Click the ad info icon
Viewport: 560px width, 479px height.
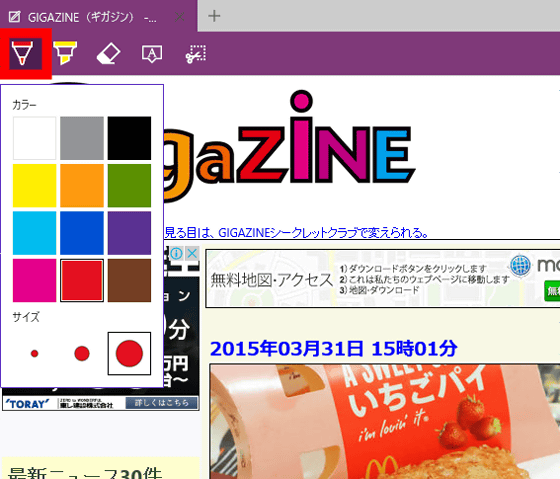coord(176,254)
